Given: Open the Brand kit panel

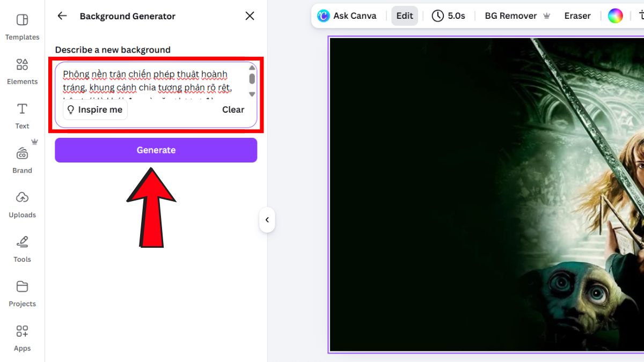Looking at the screenshot, I should pos(22,160).
